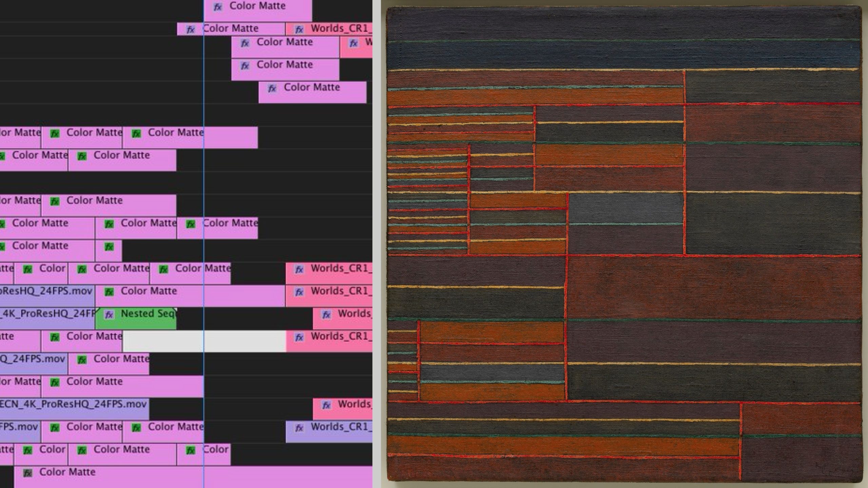868x488 pixels.
Task: Click the fx badge on Nested Sequence clip
Action: [x=109, y=314]
